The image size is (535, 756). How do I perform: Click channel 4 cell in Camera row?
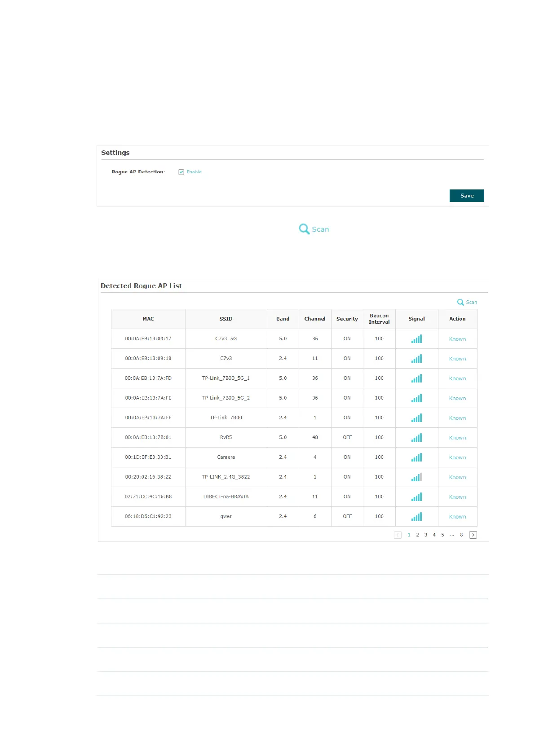pyautogui.click(x=315, y=457)
